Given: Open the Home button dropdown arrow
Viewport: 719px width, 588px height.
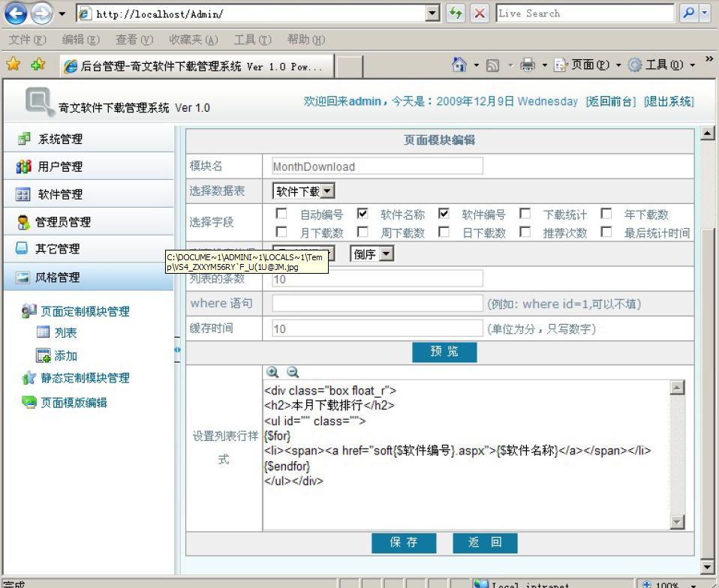Looking at the screenshot, I should [477, 65].
